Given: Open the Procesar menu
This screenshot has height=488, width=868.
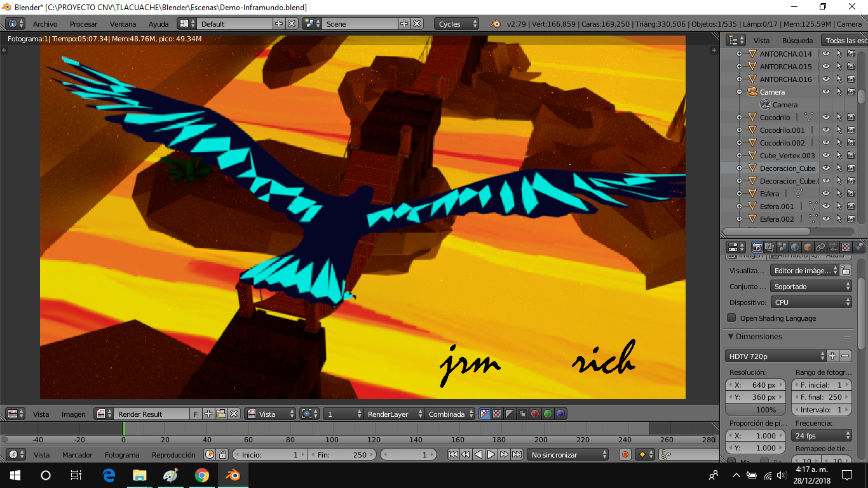Looking at the screenshot, I should tap(84, 24).
